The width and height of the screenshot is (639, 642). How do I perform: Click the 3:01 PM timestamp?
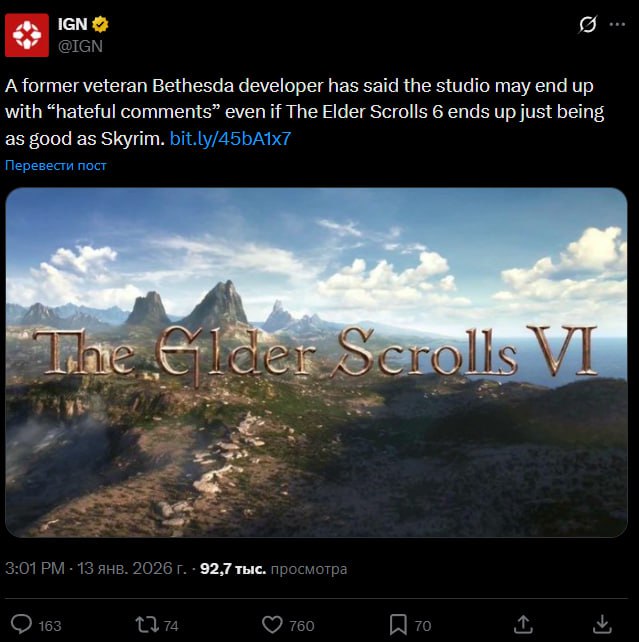[x=35, y=568]
